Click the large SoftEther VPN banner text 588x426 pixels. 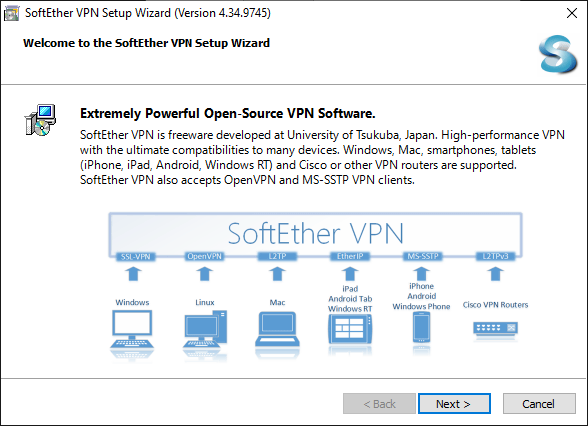click(x=315, y=234)
